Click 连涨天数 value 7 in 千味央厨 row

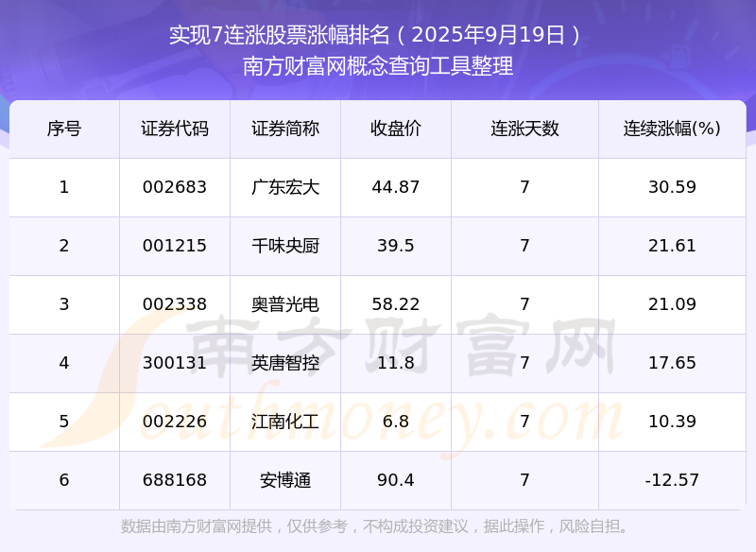pyautogui.click(x=525, y=246)
